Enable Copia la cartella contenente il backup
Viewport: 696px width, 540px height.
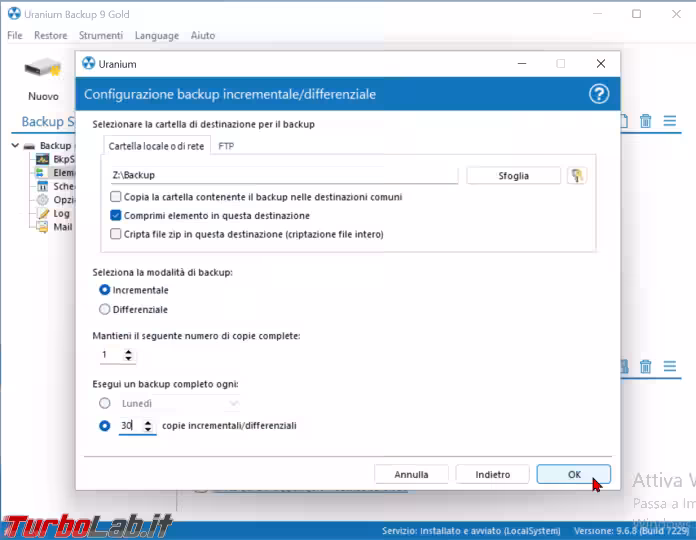115,197
